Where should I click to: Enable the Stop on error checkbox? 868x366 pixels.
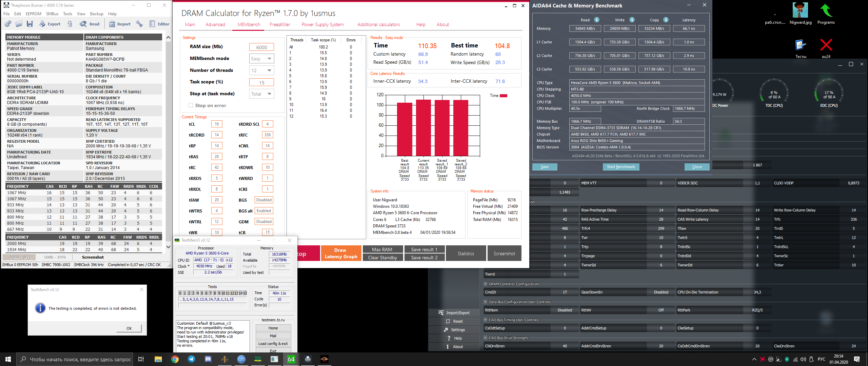pos(191,105)
